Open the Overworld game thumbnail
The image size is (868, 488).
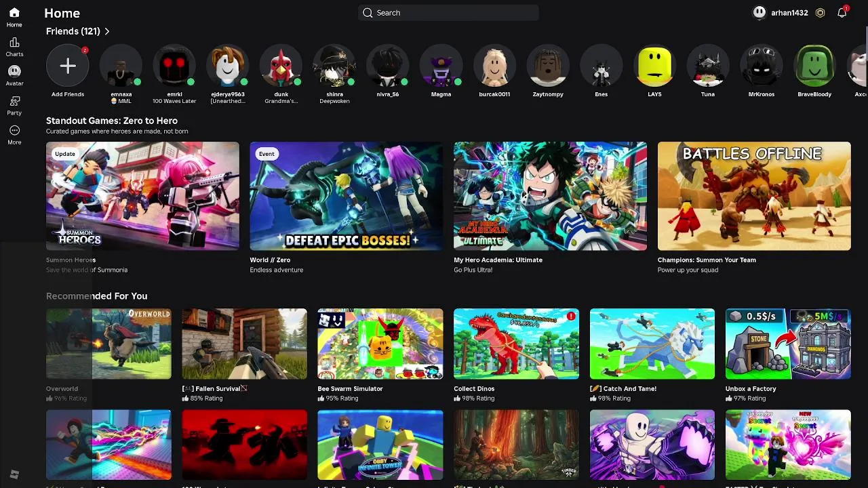(x=108, y=344)
